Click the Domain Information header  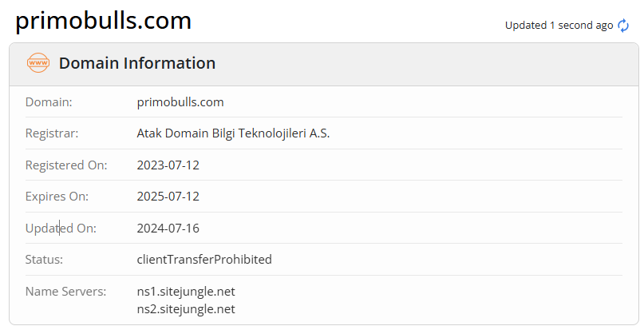click(136, 63)
